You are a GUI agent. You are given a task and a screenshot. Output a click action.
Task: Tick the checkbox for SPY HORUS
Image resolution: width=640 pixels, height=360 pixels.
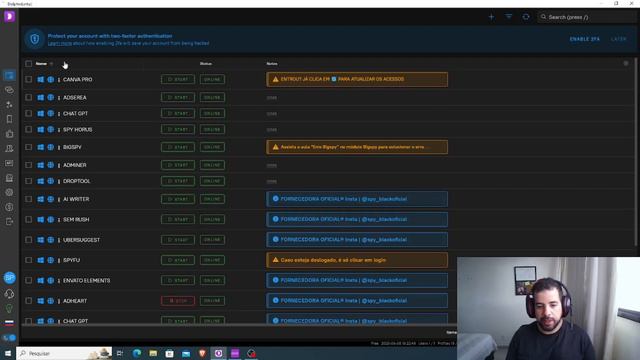(29, 129)
